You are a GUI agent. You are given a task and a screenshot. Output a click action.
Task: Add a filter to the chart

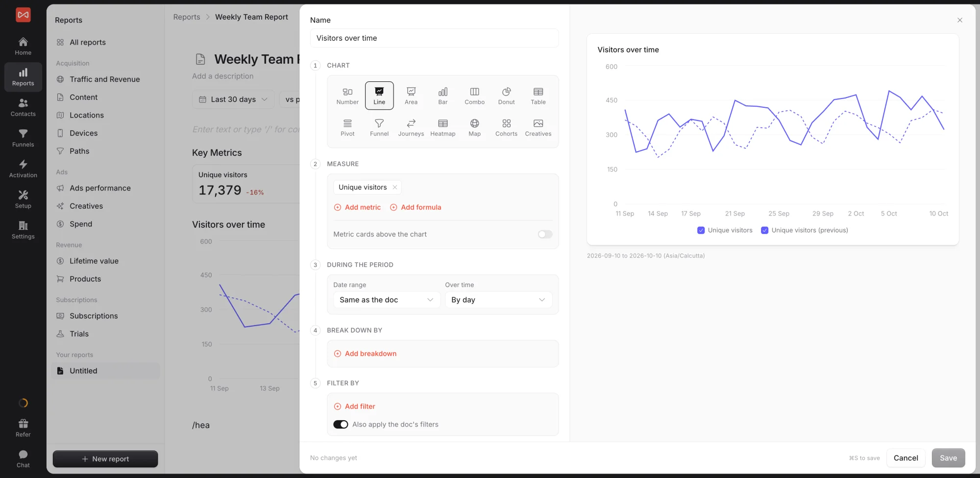click(x=354, y=406)
